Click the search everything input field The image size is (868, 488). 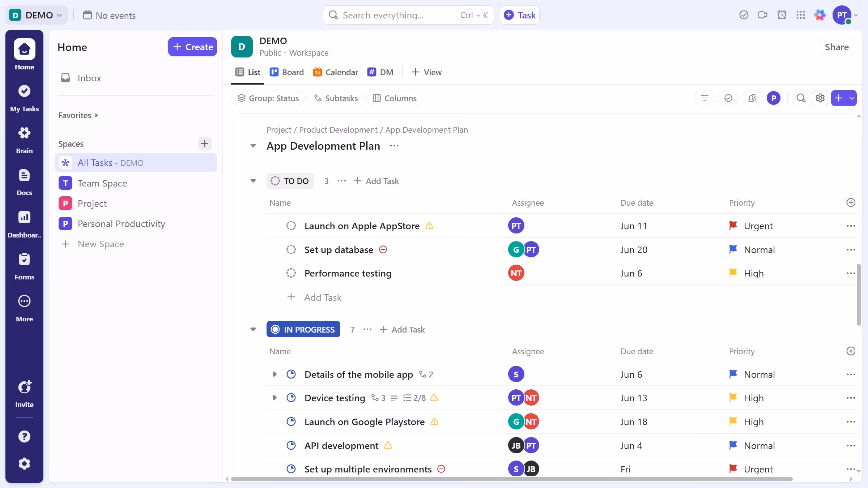click(398, 15)
